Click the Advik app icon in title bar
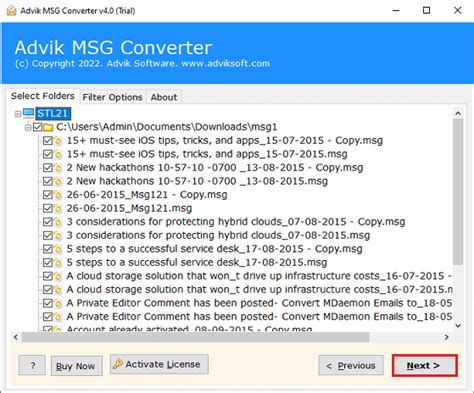Viewport: 474px width, 393px height. pos(11,11)
